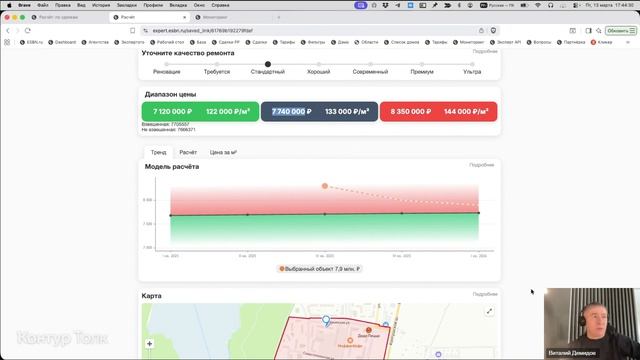The width and height of the screenshot is (640, 360).
Task: Click the share icon in the address bar
Action: [x=481, y=31]
